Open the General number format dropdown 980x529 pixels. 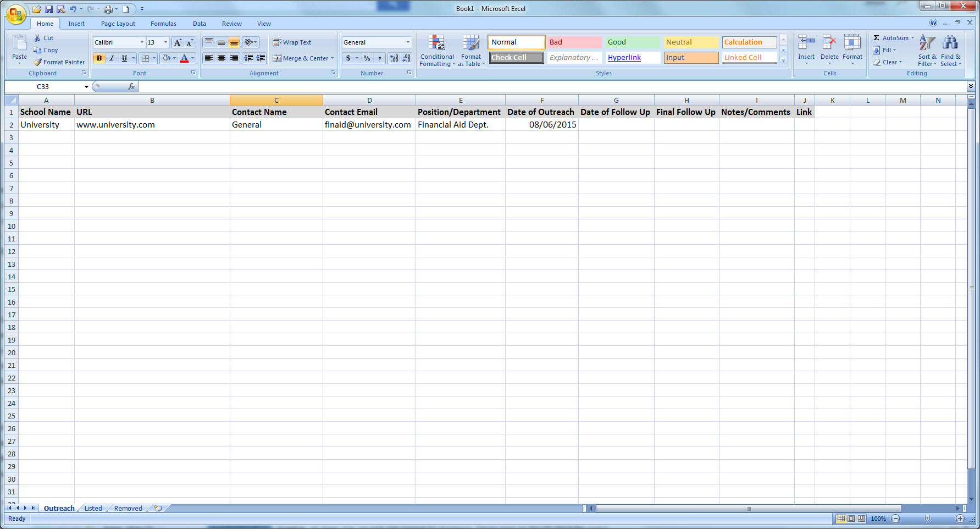coord(408,42)
